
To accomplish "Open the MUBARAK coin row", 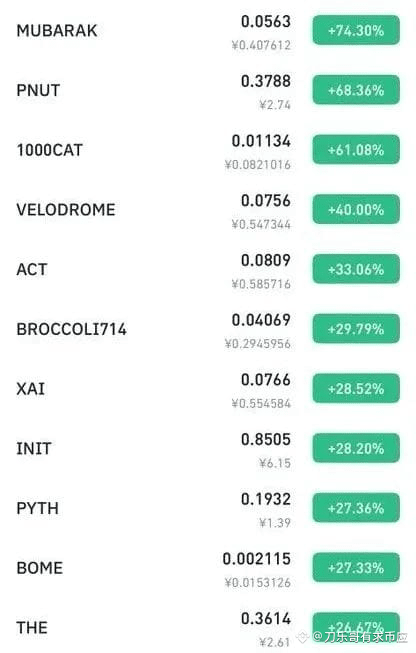I will [208, 31].
